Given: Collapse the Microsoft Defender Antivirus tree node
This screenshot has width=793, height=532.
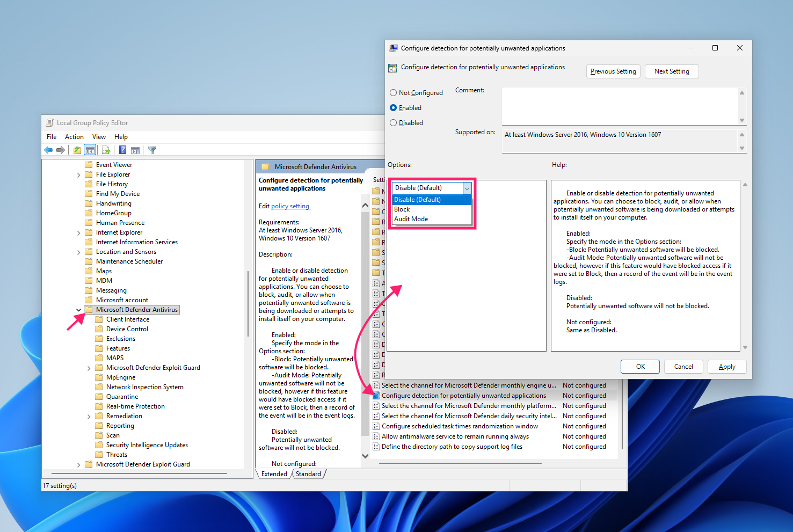Looking at the screenshot, I should pyautogui.click(x=79, y=310).
